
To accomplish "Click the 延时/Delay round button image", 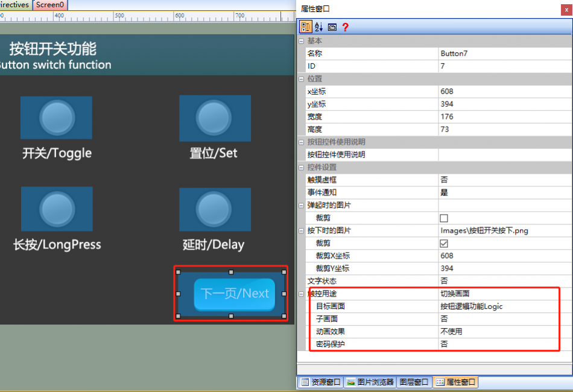I will click(x=215, y=209).
